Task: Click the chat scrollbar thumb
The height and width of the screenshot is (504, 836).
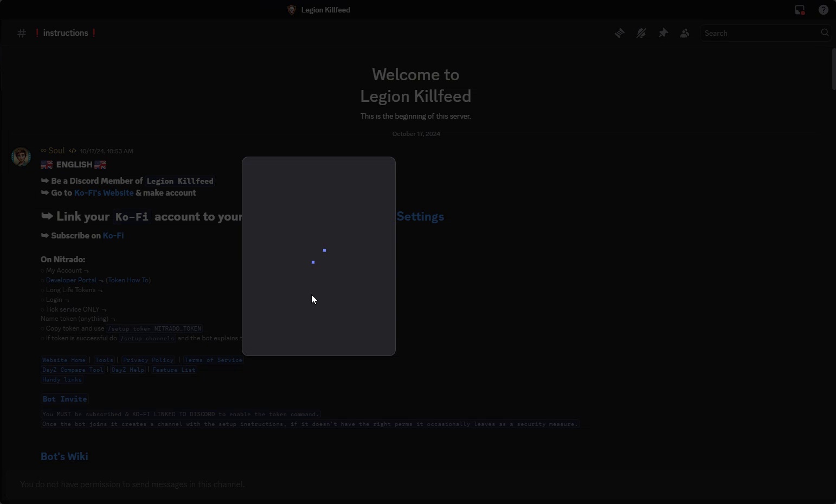Action: (834, 69)
